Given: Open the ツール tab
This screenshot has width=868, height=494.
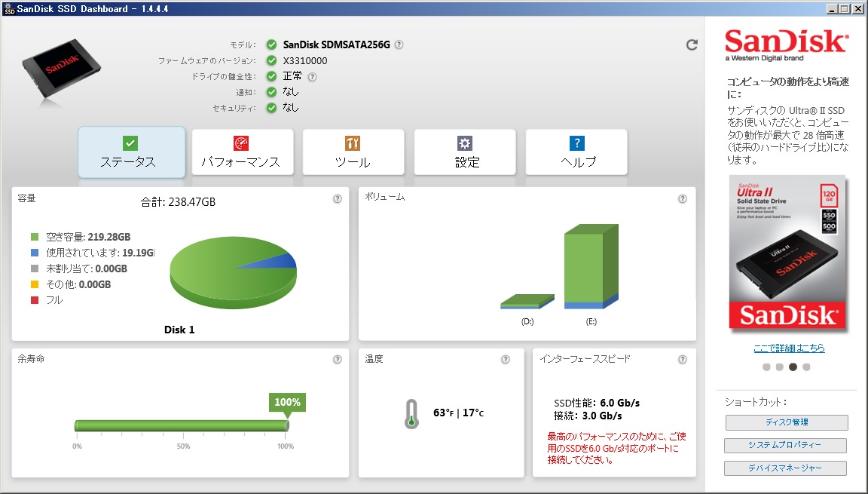Looking at the screenshot, I should [x=353, y=152].
